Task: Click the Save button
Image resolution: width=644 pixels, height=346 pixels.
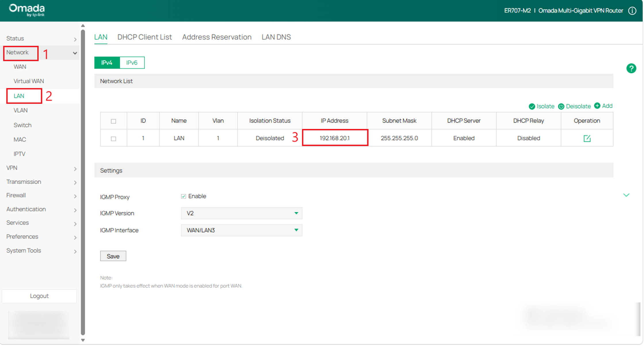Action: (113, 256)
